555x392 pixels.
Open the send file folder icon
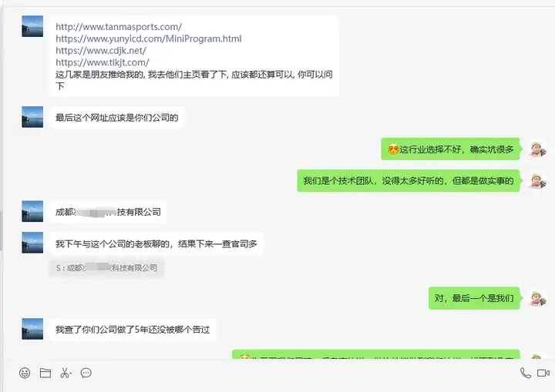[45, 373]
